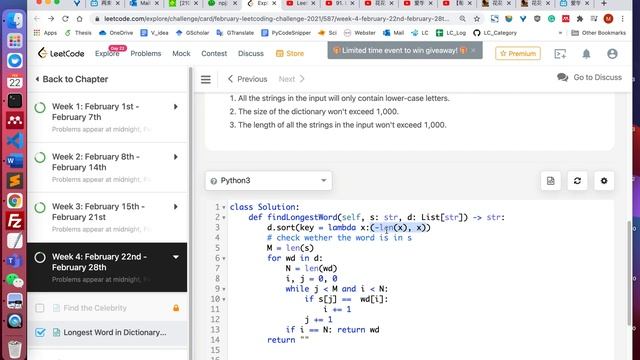Open FileZilla in the dock
Screen dimensions: 640x360
[15, 221]
